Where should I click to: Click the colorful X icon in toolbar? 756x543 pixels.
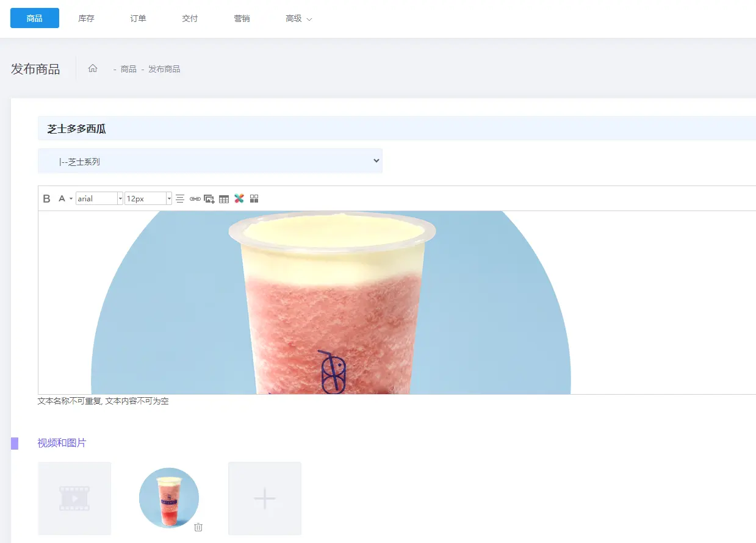tap(239, 199)
